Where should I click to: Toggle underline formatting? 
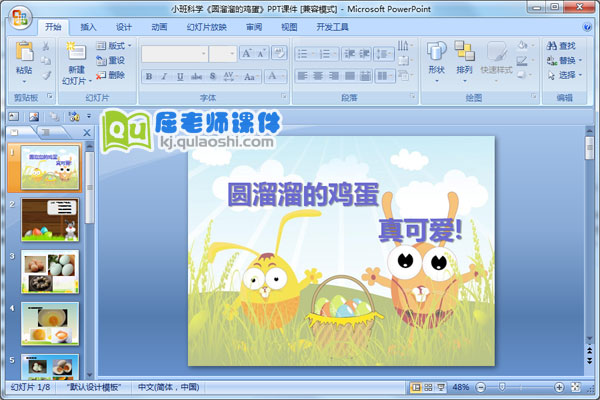tap(180, 76)
